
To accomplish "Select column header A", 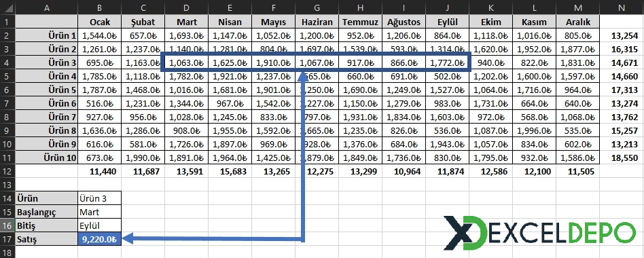I will pos(46,7).
